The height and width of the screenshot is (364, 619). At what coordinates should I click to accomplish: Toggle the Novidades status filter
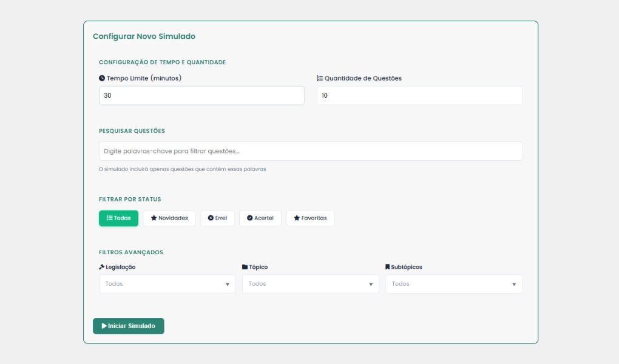169,218
